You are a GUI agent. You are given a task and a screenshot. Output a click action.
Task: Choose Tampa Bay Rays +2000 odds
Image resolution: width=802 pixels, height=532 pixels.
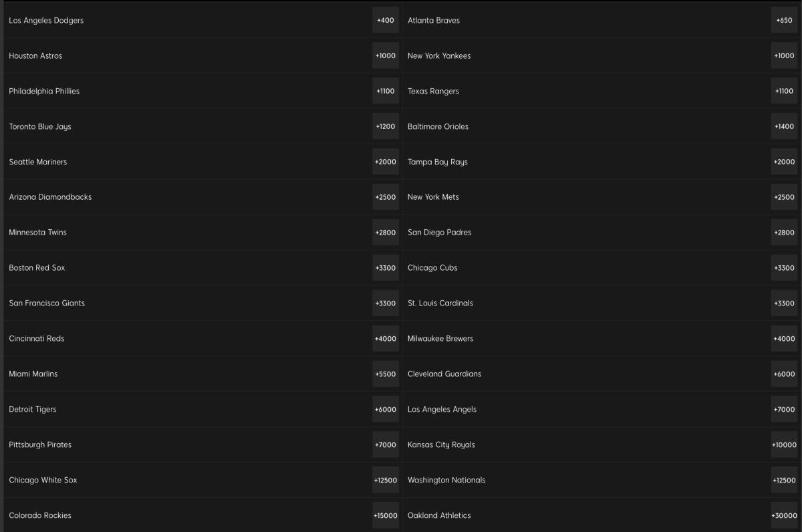[785, 162]
